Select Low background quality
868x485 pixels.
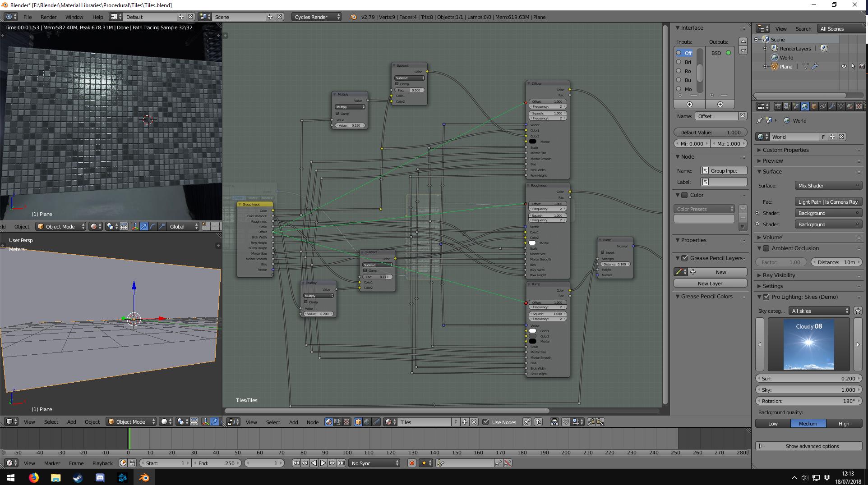point(773,423)
